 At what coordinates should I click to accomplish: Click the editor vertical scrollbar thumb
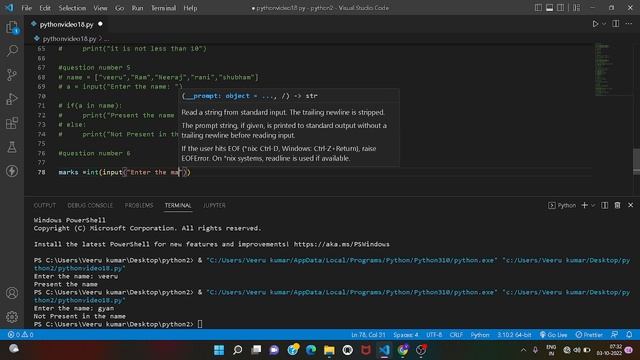[636, 162]
